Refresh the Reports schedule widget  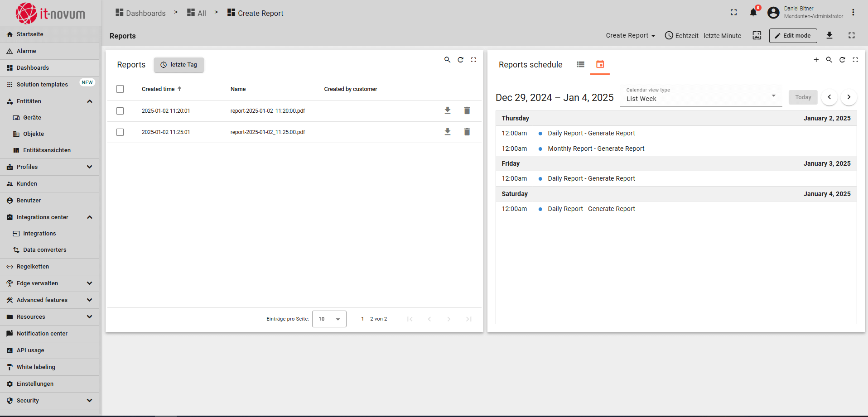(842, 60)
